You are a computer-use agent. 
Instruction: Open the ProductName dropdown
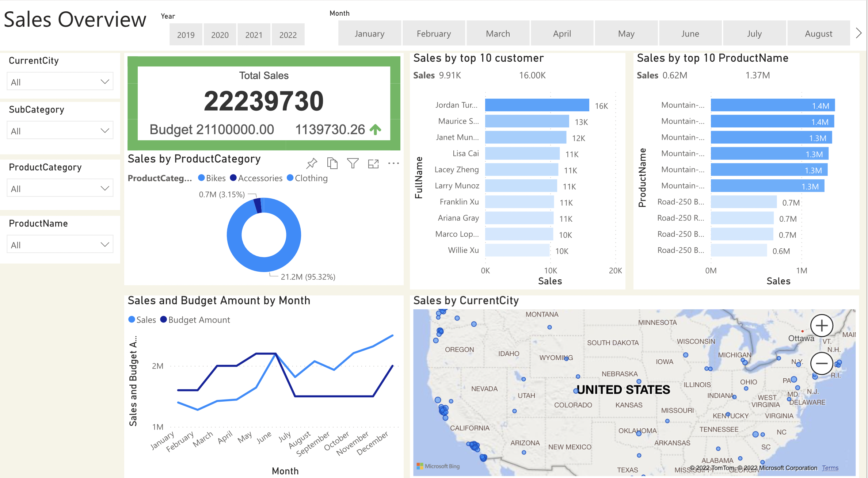[x=60, y=244]
